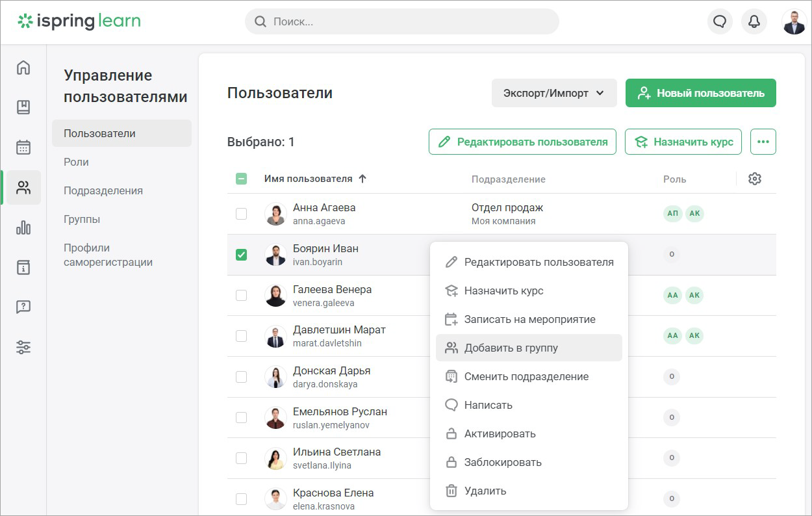
Task: Open the three-dot more actions button
Action: tap(763, 142)
